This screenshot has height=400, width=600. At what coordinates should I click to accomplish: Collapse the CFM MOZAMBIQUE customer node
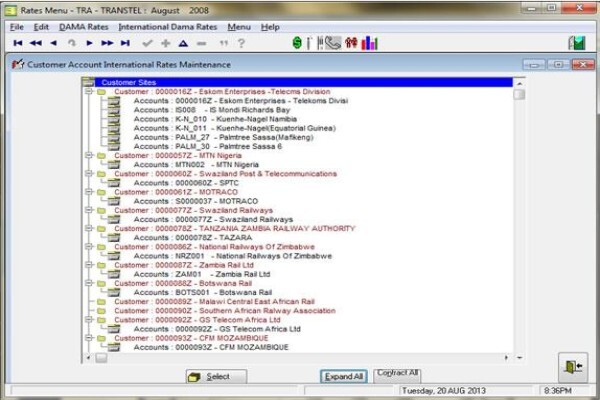[x=89, y=338]
